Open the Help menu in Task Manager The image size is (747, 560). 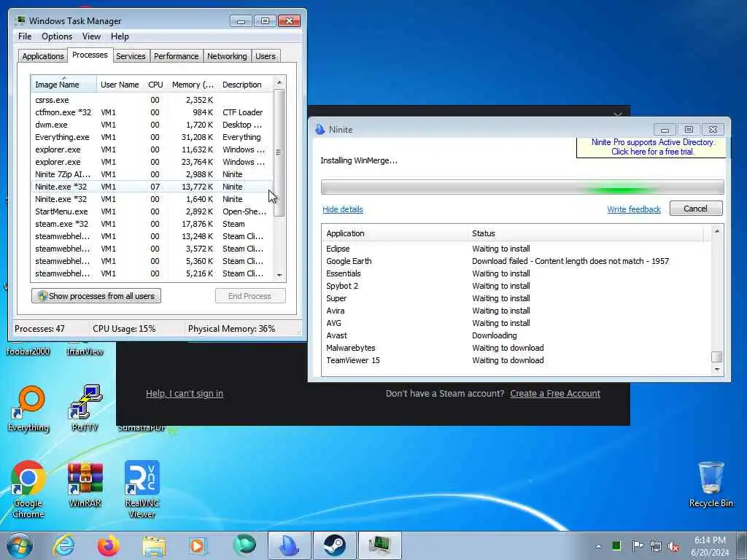120,36
